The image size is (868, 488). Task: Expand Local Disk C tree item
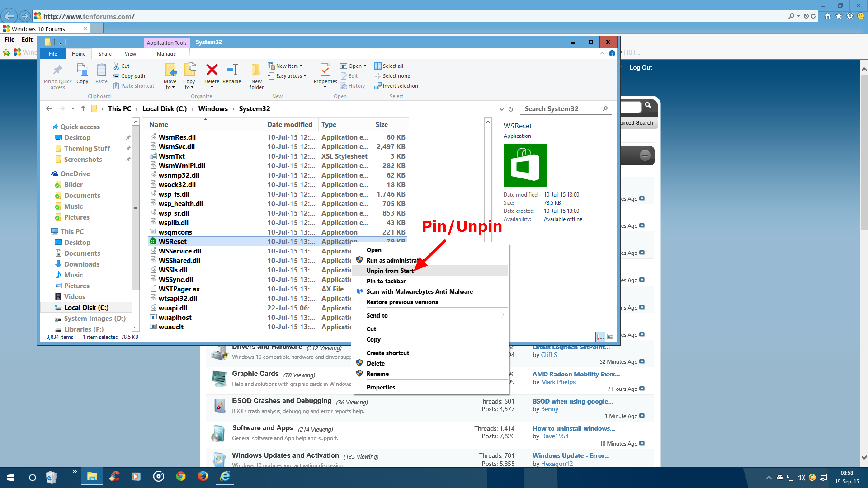tap(47, 307)
